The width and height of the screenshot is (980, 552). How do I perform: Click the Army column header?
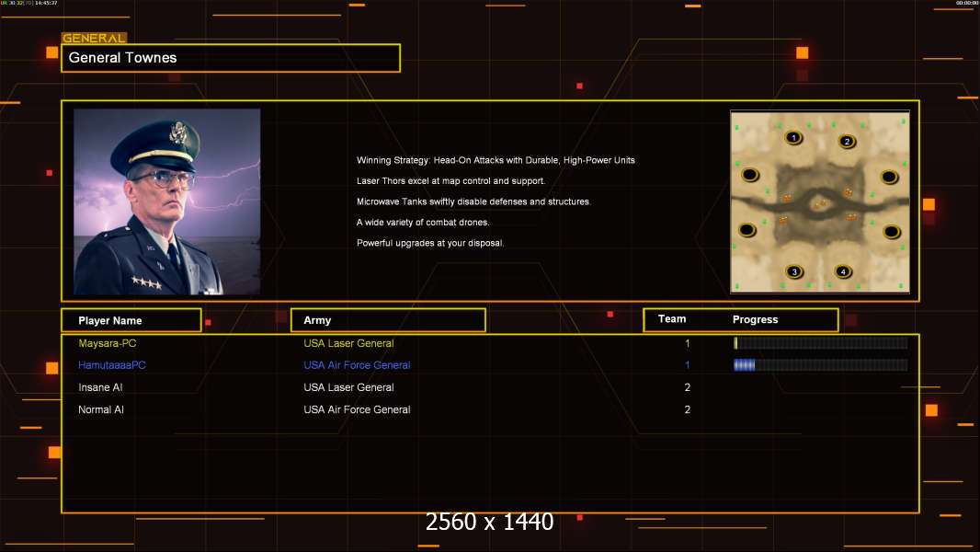(x=388, y=320)
